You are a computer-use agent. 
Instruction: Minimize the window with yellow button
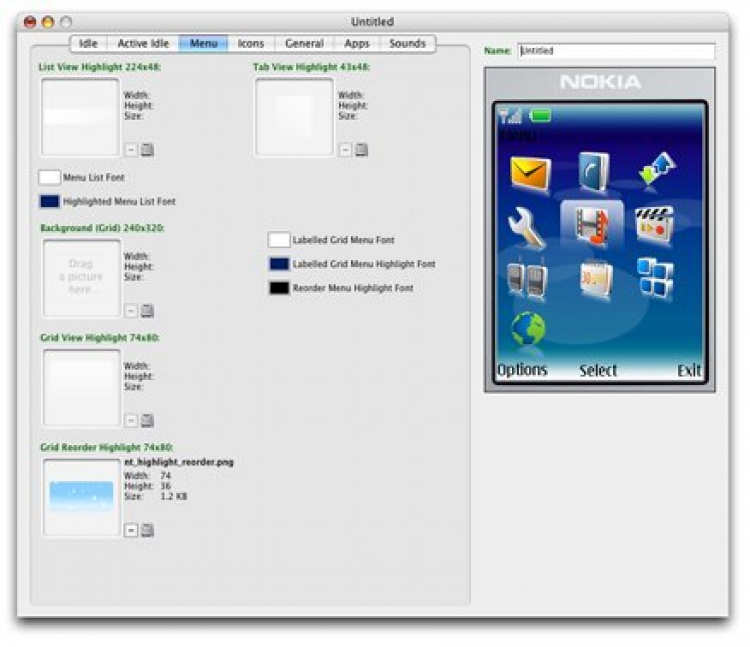click(48, 22)
